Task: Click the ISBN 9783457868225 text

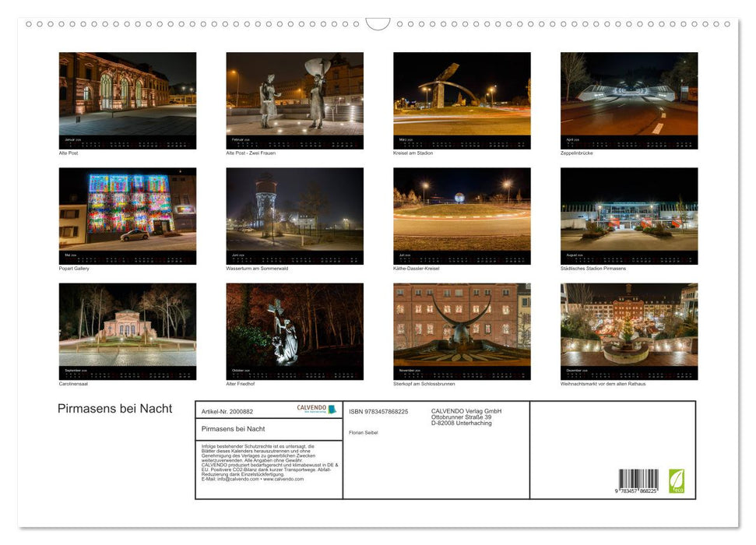Action: tap(378, 412)
